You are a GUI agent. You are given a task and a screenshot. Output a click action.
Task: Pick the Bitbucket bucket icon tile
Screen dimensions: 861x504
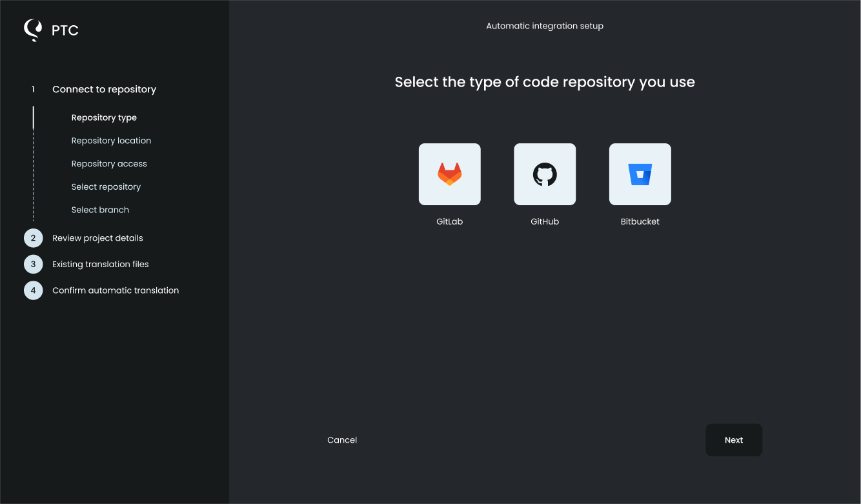coord(640,174)
